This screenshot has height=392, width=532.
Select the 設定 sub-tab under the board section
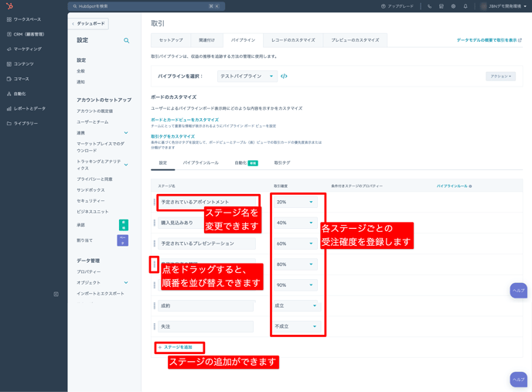[x=163, y=163]
